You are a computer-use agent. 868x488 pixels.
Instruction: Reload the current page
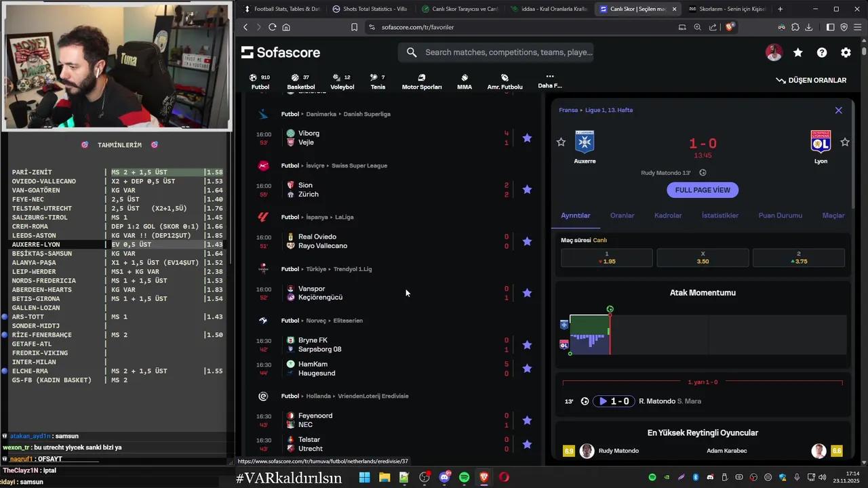[x=272, y=27]
